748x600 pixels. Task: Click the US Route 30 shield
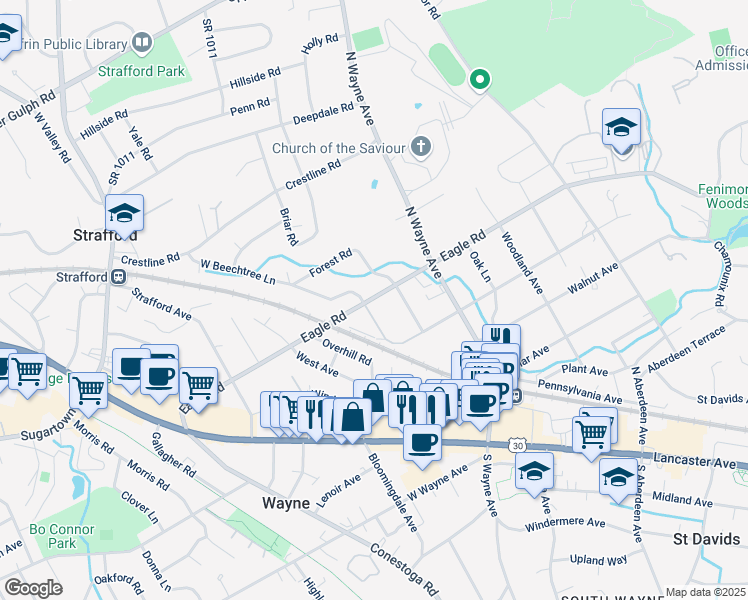tap(518, 446)
